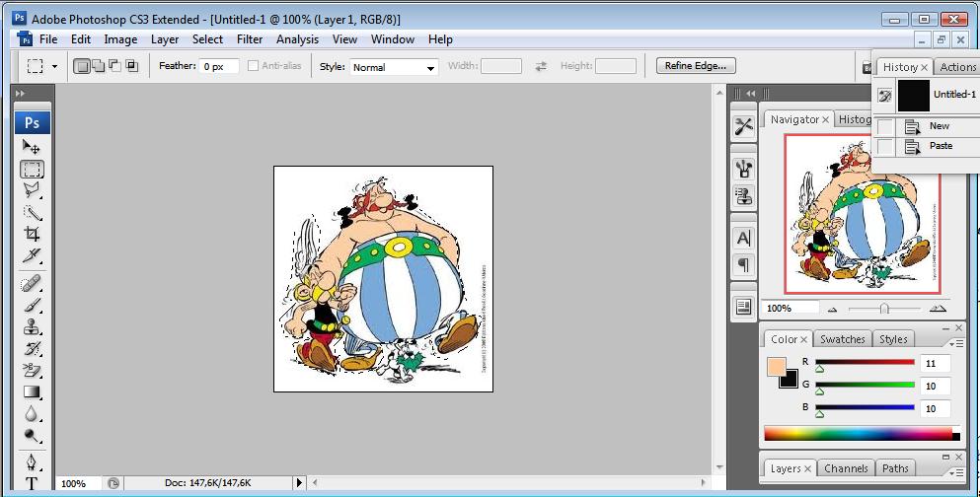
Task: Open the marquee tool preset picker arrow
Action: 54,66
